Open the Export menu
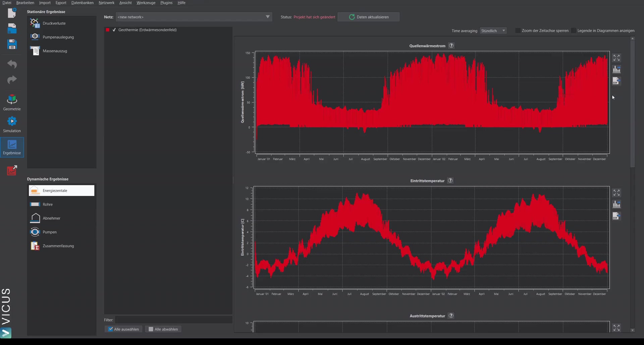This screenshot has width=644, height=345. point(61,3)
